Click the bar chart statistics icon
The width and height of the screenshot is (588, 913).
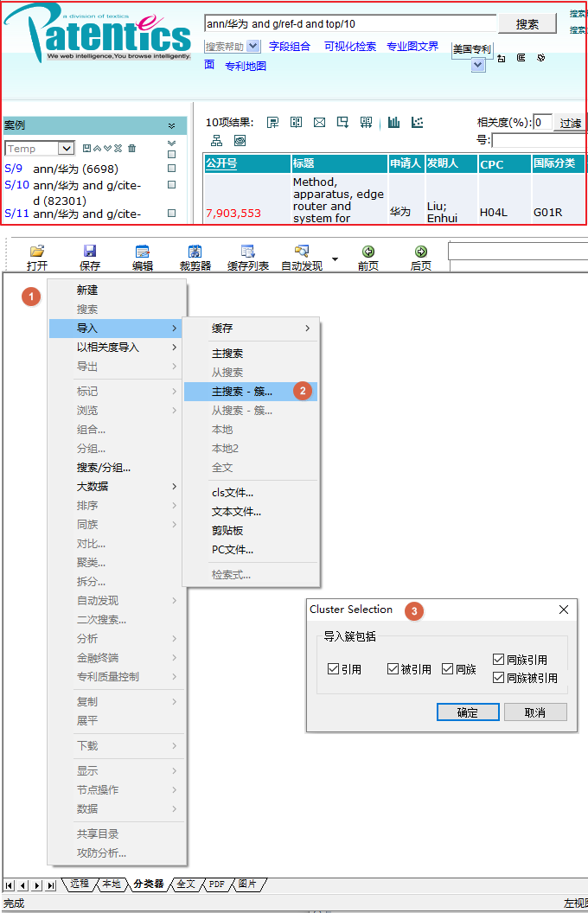pos(394,123)
